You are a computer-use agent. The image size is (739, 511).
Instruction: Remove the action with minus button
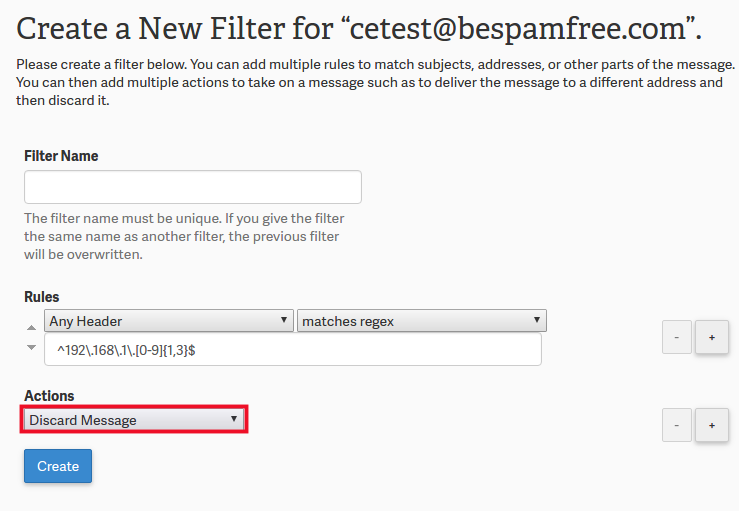coord(677,425)
